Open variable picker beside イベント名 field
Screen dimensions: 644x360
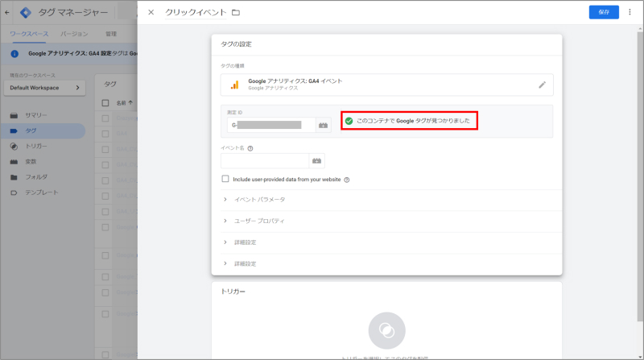[316, 161]
